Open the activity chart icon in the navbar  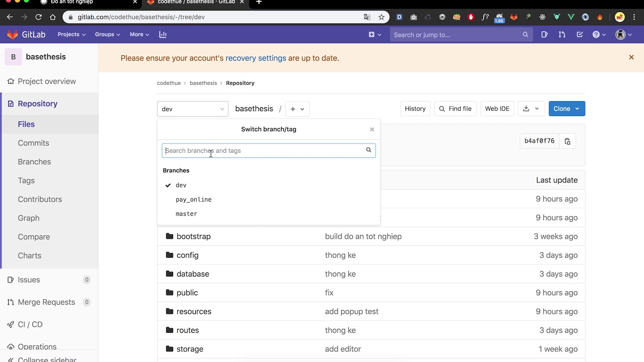tap(163, 34)
